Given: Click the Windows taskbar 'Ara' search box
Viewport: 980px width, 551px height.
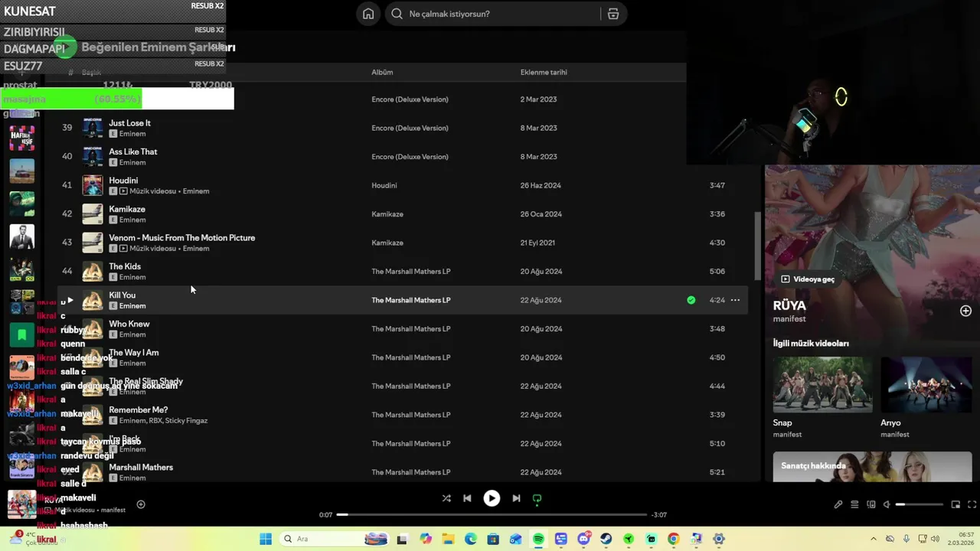Looking at the screenshot, I should pyautogui.click(x=333, y=539).
